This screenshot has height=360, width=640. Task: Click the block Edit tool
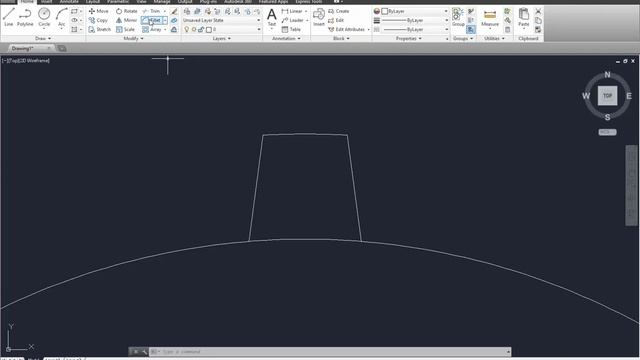point(336,20)
